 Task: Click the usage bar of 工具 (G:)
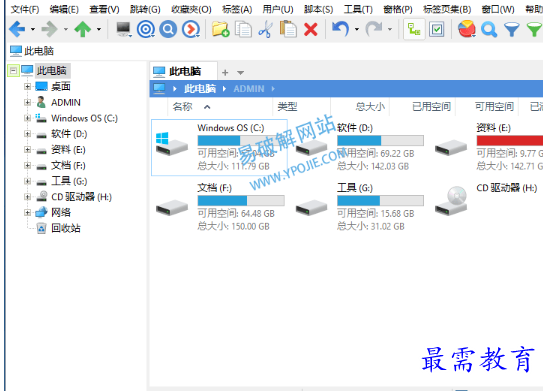pyautogui.click(x=380, y=201)
